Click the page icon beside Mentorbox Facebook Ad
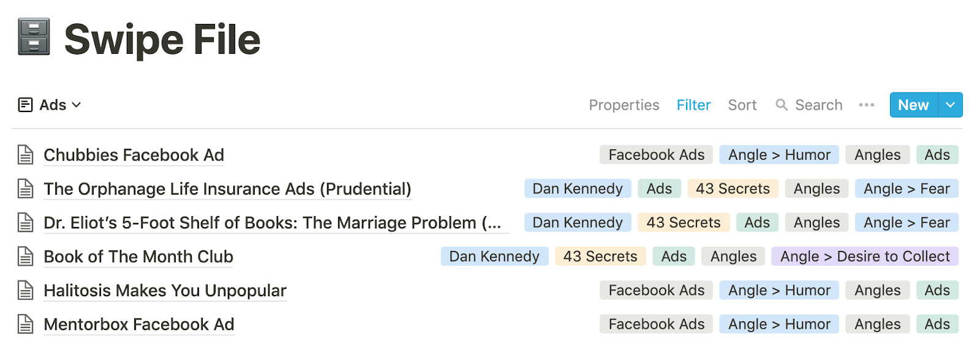This screenshot has height=344, width=980. (x=25, y=324)
